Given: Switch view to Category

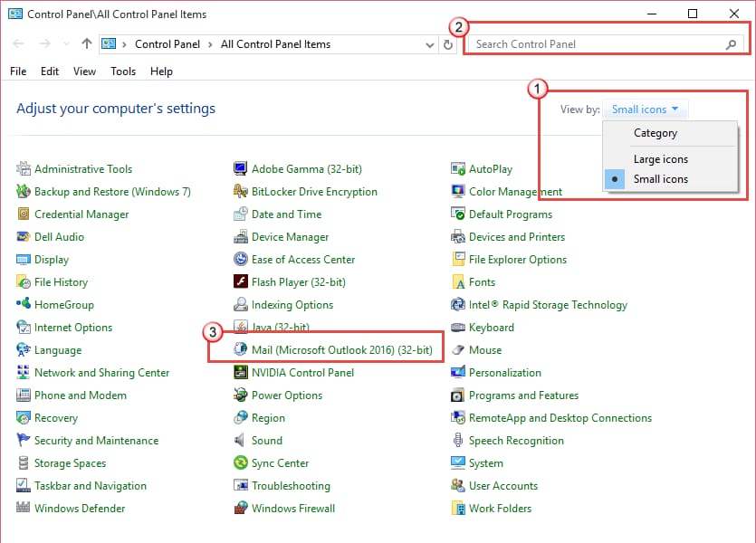Looking at the screenshot, I should click(x=655, y=133).
